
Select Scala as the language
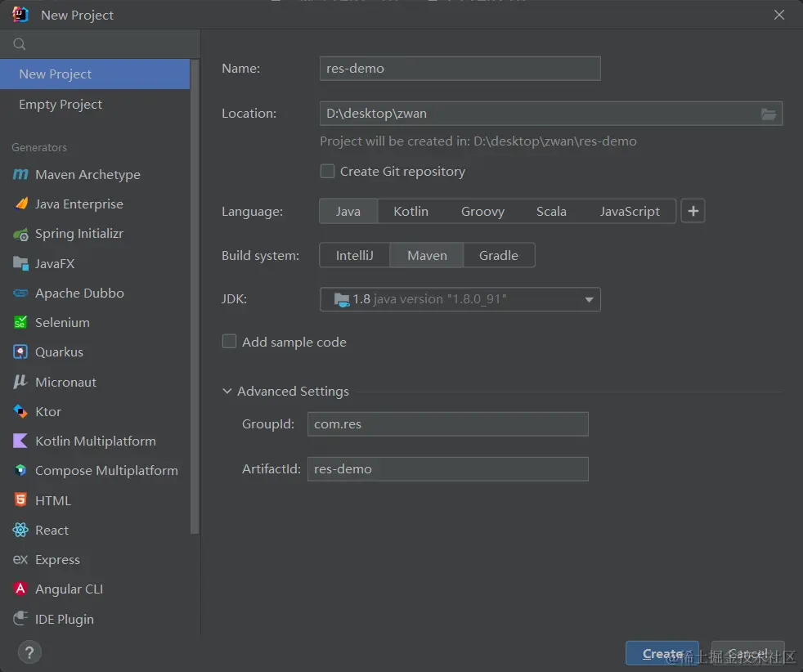coord(551,211)
